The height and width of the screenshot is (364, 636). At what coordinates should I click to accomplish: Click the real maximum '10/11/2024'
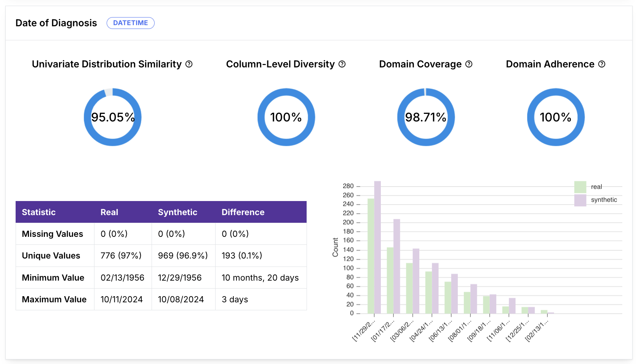pyautogui.click(x=121, y=299)
